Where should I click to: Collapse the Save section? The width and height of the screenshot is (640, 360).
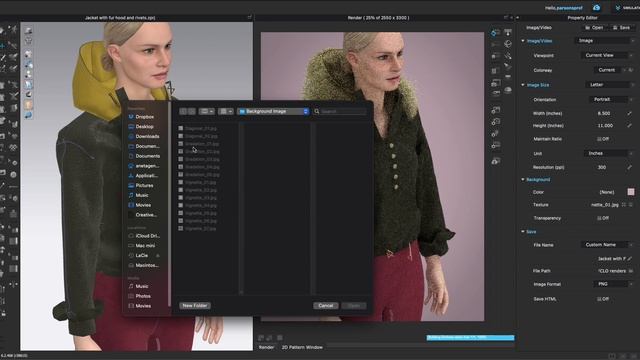(x=523, y=231)
